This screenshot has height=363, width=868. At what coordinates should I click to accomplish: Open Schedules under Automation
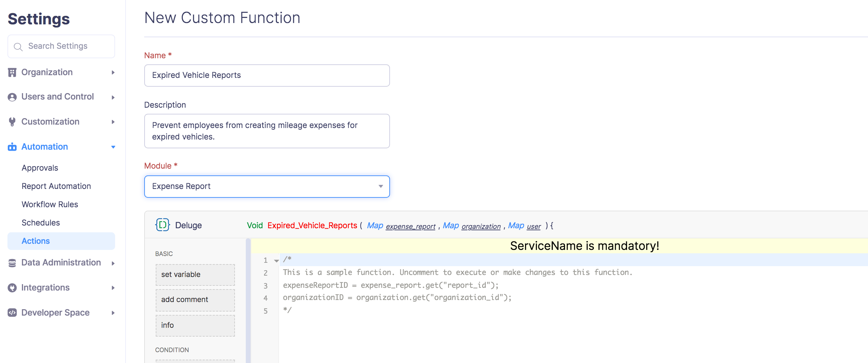pos(41,222)
